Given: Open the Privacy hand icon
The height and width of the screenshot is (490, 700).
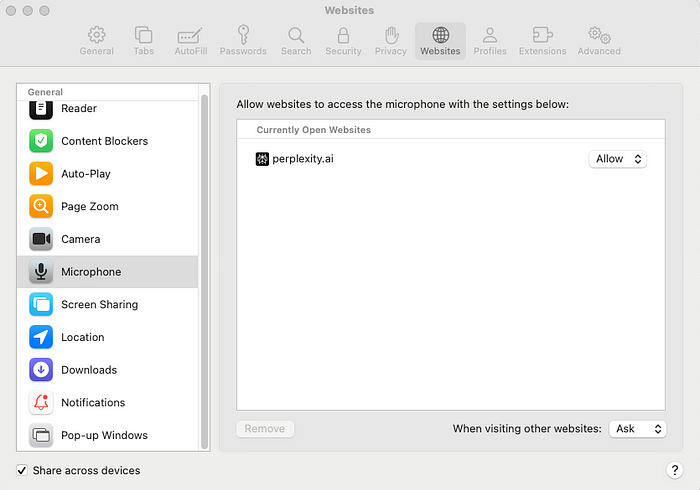Looking at the screenshot, I should [391, 35].
